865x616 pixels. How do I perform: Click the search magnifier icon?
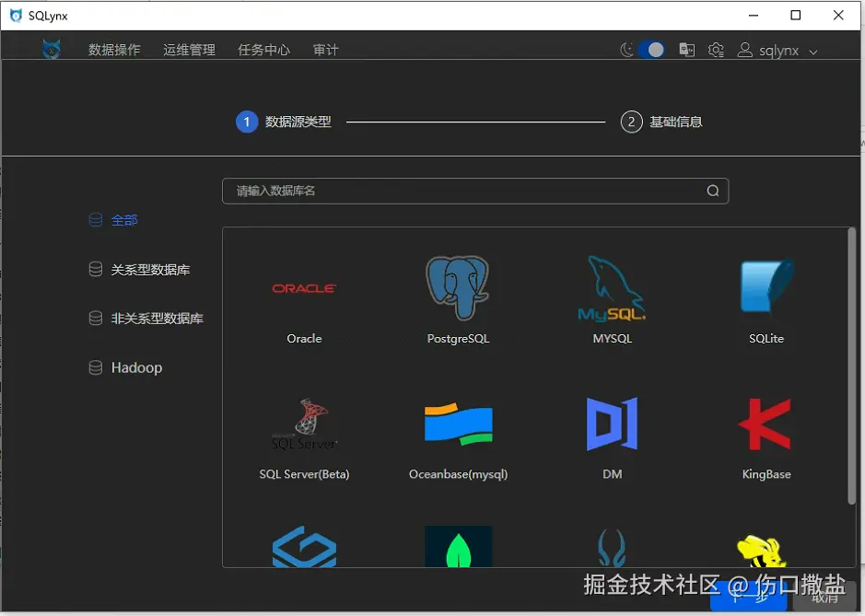click(x=713, y=191)
